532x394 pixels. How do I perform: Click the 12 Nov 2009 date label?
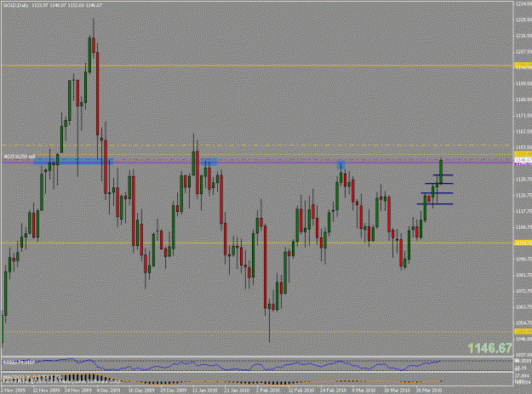coord(46,391)
